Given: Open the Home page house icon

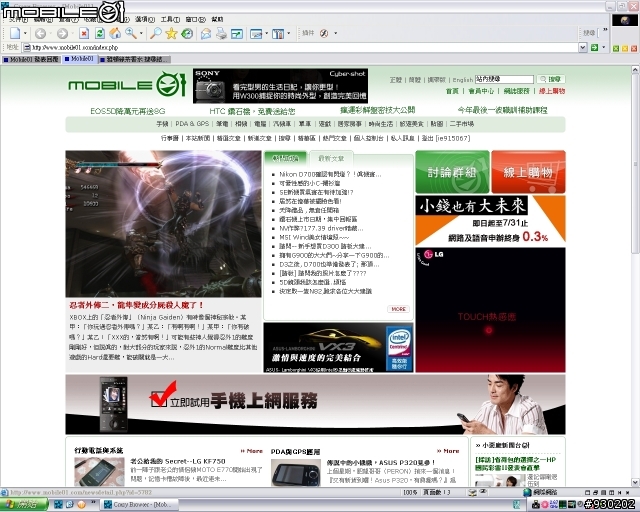Looking at the screenshot, I should 115,33.
